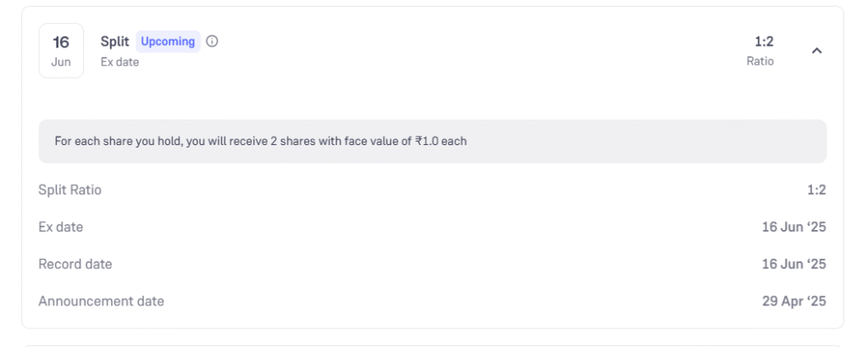Click the Ratio caption under 1:2

(x=760, y=62)
